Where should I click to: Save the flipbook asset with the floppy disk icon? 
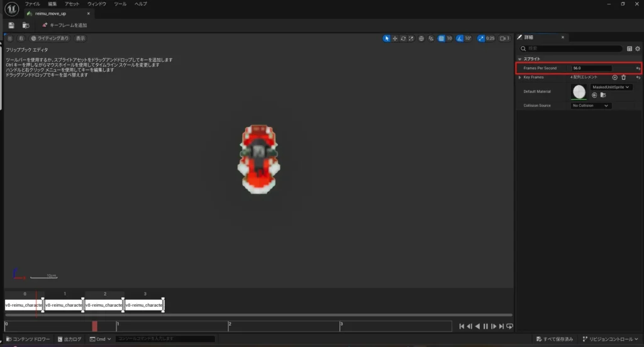coord(11,26)
